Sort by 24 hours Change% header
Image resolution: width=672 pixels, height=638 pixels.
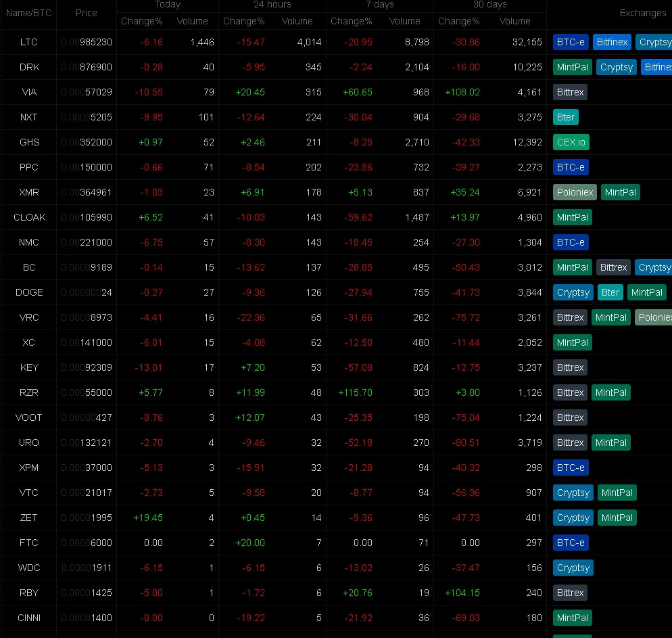(x=243, y=21)
